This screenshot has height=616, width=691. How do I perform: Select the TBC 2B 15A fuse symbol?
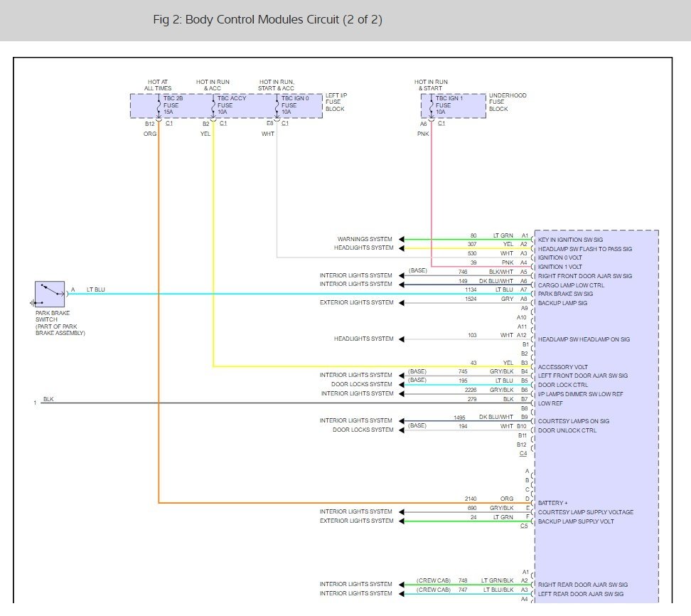(158, 105)
